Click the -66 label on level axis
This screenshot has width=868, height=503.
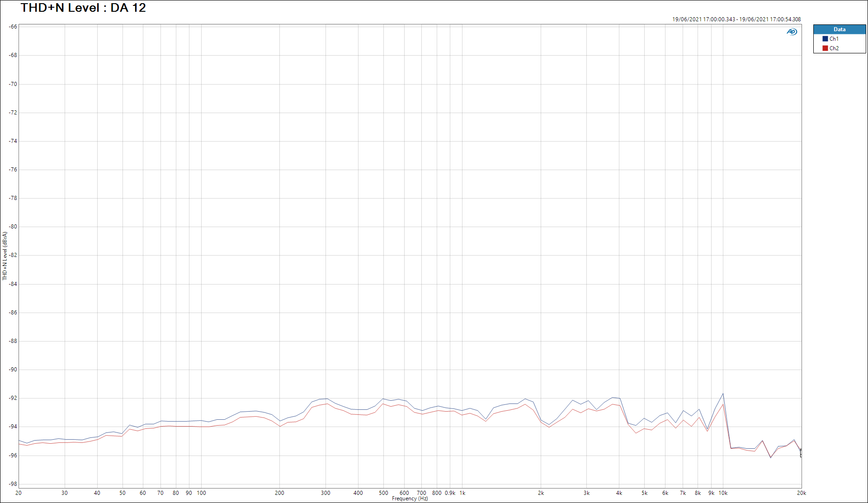point(13,27)
